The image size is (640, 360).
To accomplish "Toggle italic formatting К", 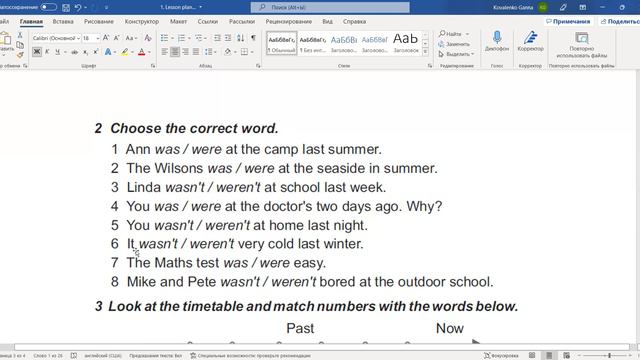I will (47, 52).
